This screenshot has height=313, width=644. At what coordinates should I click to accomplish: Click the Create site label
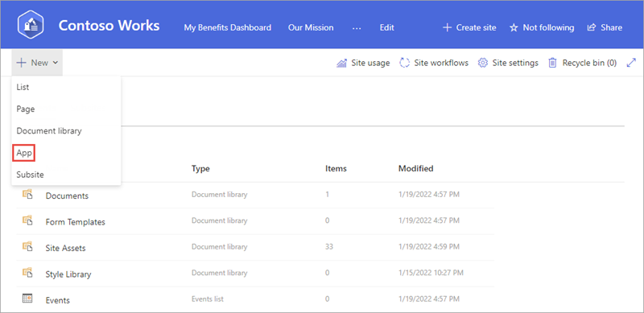click(x=476, y=27)
